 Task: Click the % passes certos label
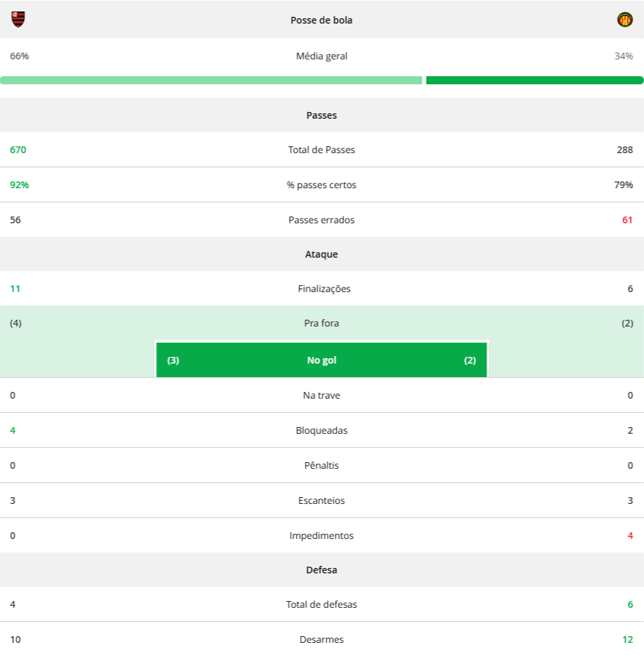(322, 185)
